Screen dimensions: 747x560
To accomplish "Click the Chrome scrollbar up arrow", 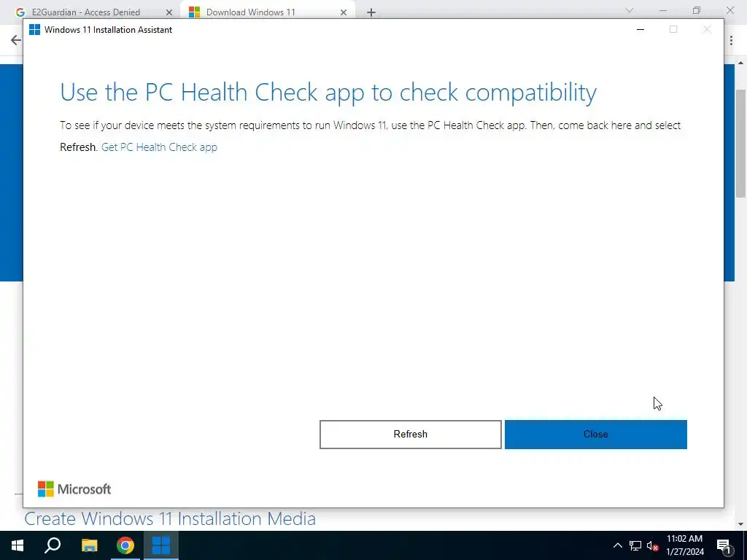I will coord(741,63).
